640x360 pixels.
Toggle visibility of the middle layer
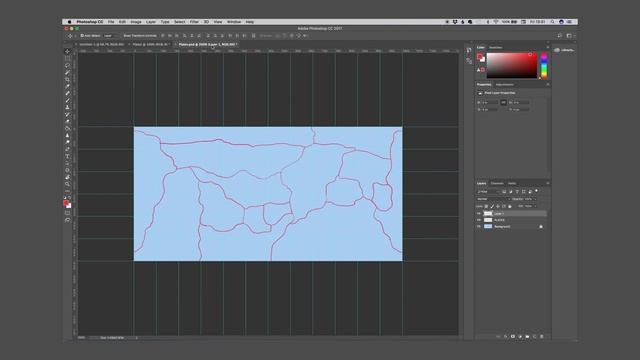[x=479, y=220]
